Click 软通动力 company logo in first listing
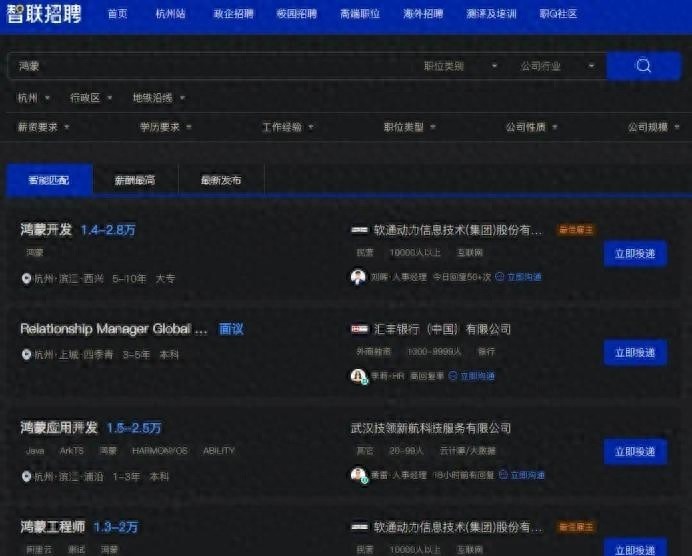The height and width of the screenshot is (556, 692). [359, 230]
